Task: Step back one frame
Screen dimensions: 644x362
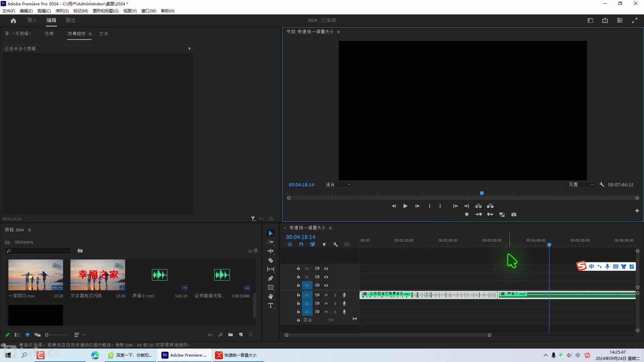Action: pos(394,206)
